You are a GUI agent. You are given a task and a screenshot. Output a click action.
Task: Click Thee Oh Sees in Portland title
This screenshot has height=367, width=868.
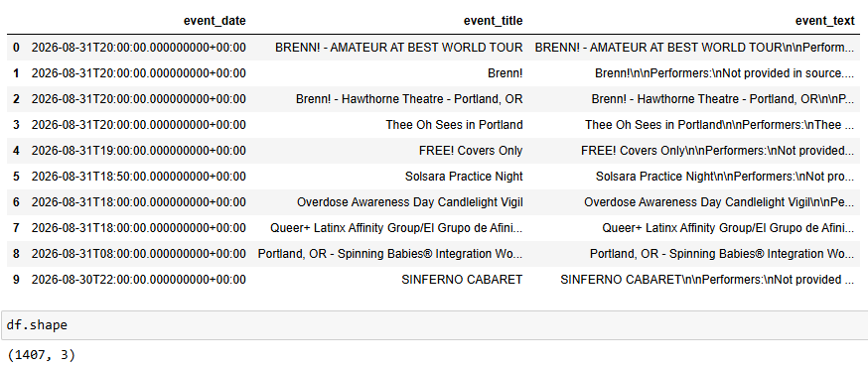(454, 125)
